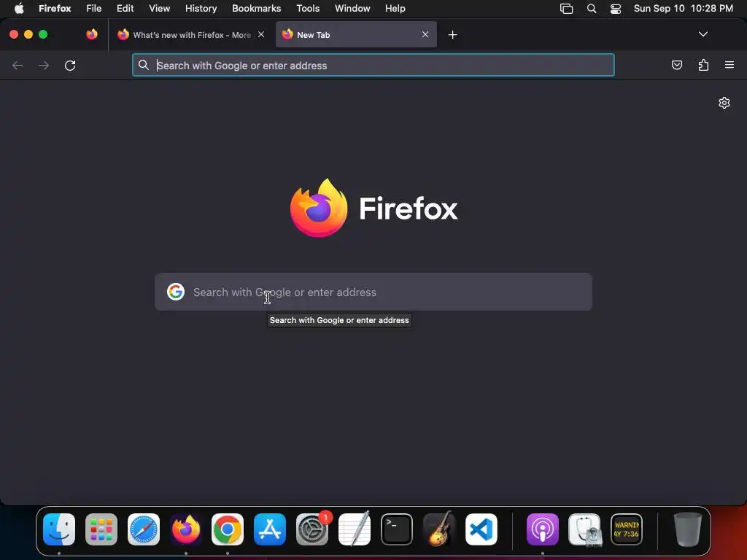This screenshot has height=560, width=747.
Task: Open a new tab with plus button
Action: coord(452,35)
